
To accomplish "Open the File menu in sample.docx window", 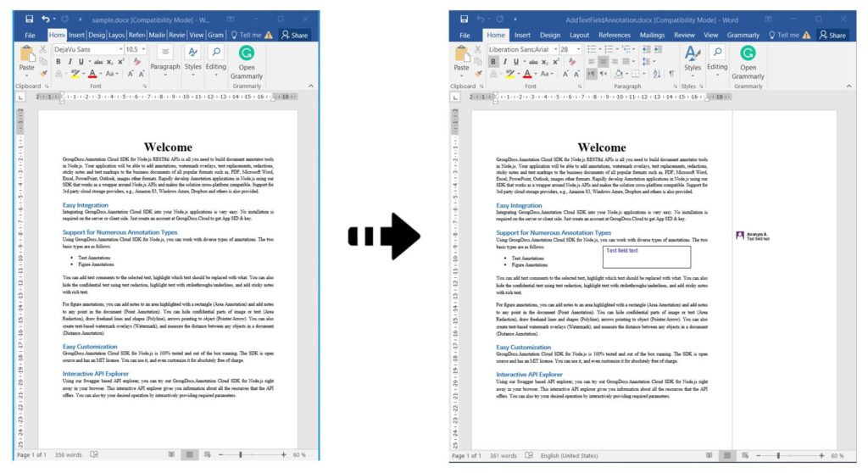I will pos(30,35).
